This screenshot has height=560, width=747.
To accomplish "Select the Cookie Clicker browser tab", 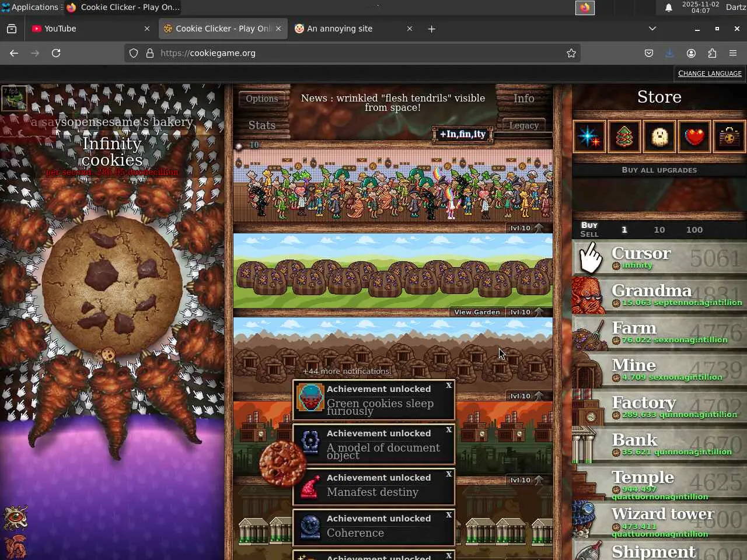I will click(x=223, y=29).
